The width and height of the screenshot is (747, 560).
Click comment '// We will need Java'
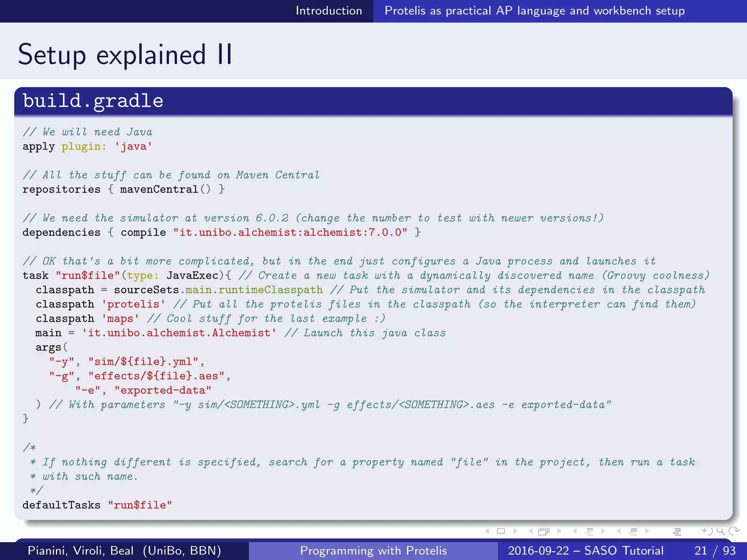coord(88,132)
